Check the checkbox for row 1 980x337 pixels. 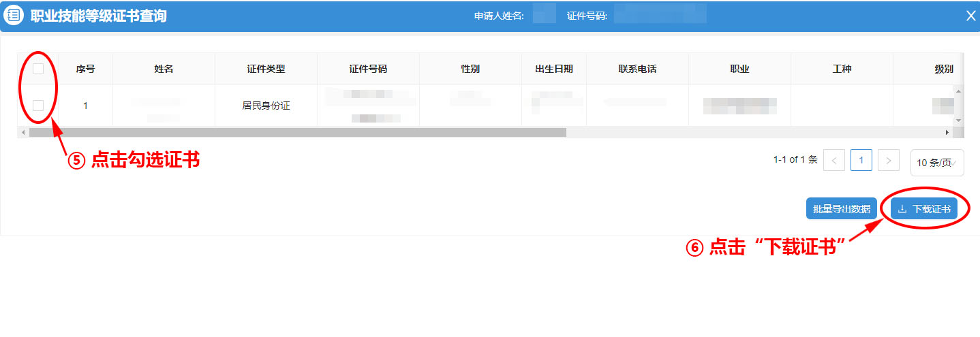coord(38,106)
